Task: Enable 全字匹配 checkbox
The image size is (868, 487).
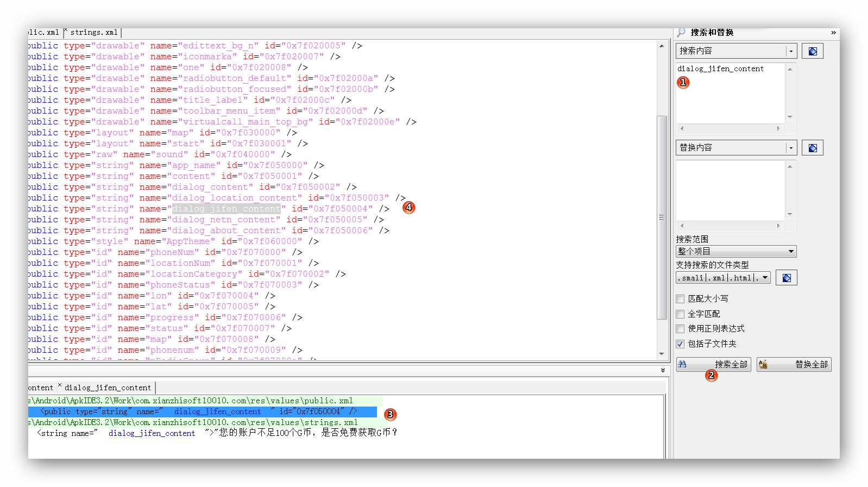Action: (x=680, y=314)
